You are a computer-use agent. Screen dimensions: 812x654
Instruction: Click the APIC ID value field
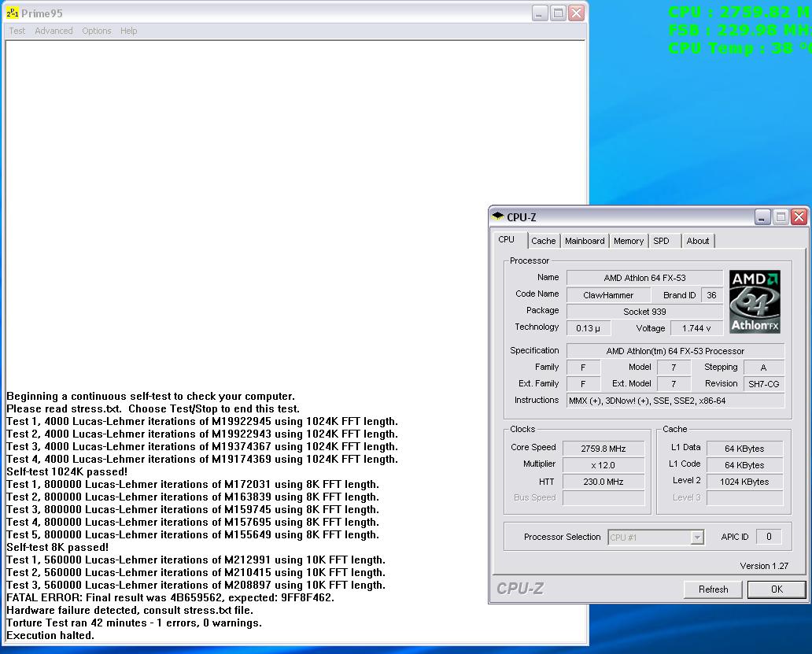point(769,537)
